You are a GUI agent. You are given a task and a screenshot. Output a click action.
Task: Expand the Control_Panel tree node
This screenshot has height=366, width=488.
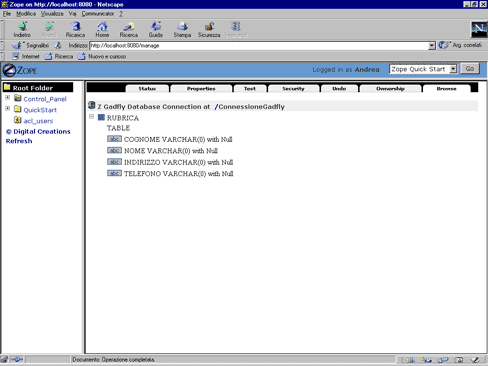click(7, 97)
